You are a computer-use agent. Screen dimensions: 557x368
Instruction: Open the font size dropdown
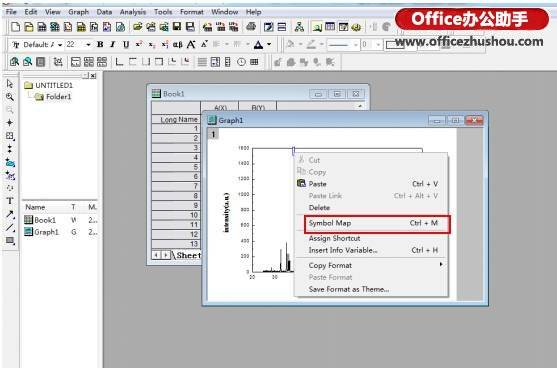pyautogui.click(x=88, y=45)
